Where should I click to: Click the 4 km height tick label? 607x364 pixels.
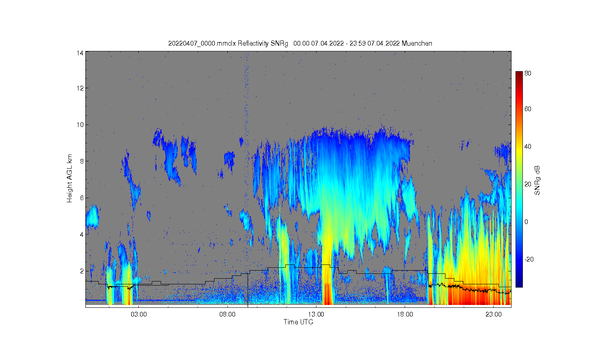(x=82, y=234)
